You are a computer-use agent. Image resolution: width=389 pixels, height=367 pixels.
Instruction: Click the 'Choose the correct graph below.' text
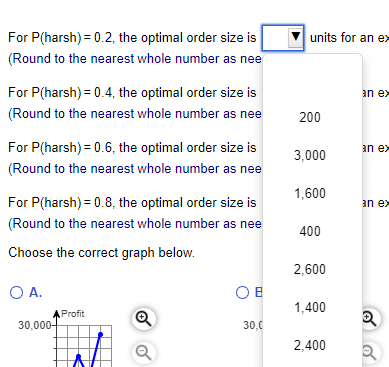tap(101, 253)
